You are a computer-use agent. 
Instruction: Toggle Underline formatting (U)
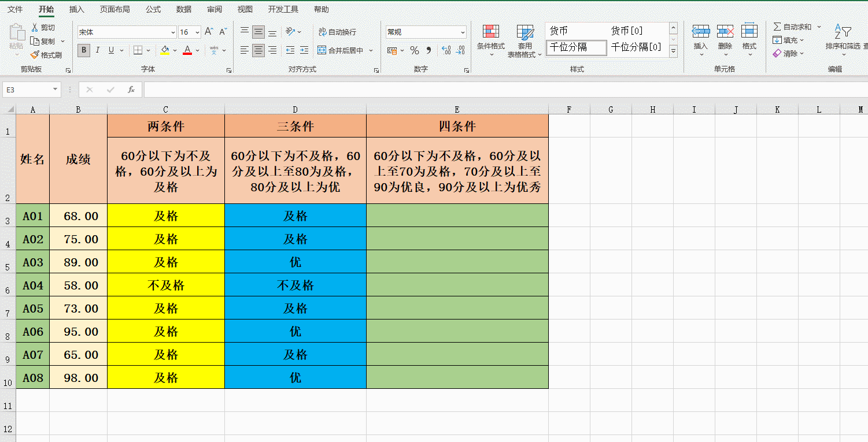[x=111, y=50]
